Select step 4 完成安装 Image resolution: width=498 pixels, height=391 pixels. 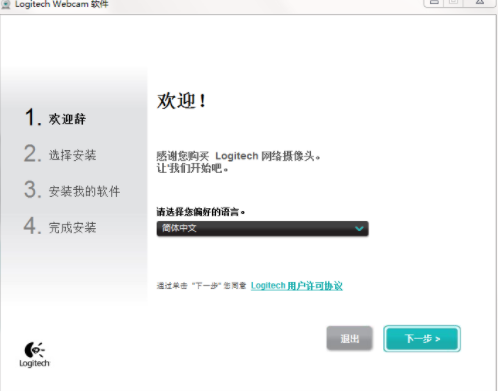(x=60, y=226)
